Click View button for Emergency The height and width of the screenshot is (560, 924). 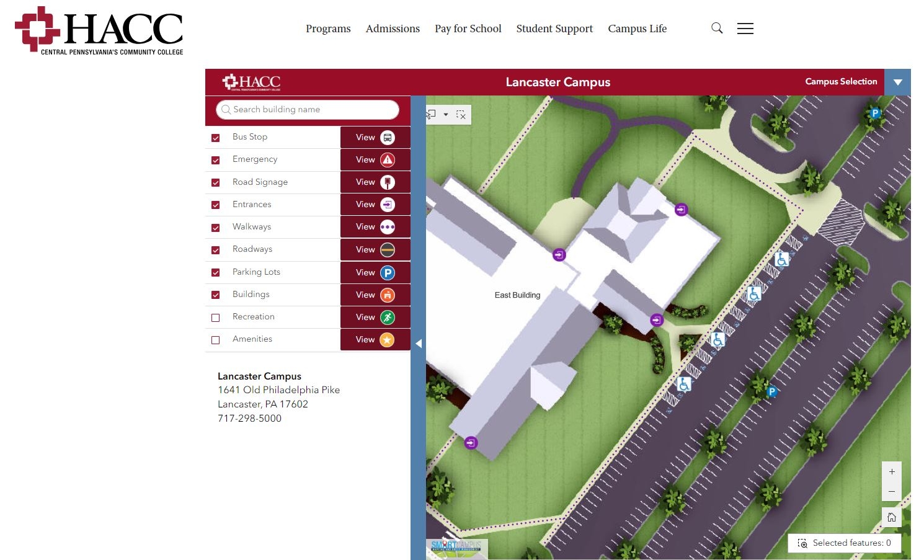click(375, 160)
